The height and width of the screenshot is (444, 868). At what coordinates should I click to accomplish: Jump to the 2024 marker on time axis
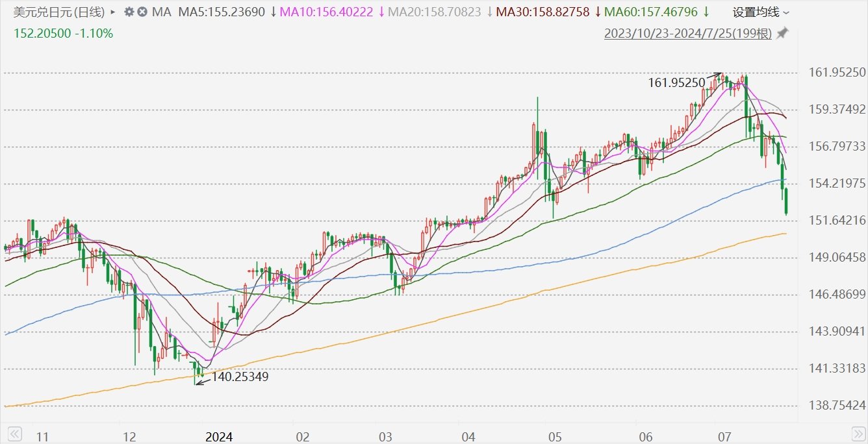click(218, 436)
